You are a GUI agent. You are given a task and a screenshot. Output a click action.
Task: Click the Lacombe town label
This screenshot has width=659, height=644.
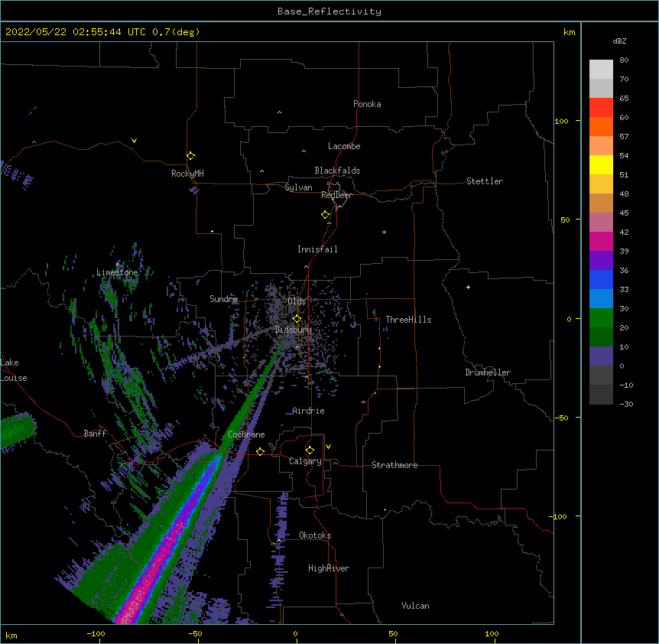tap(344, 146)
